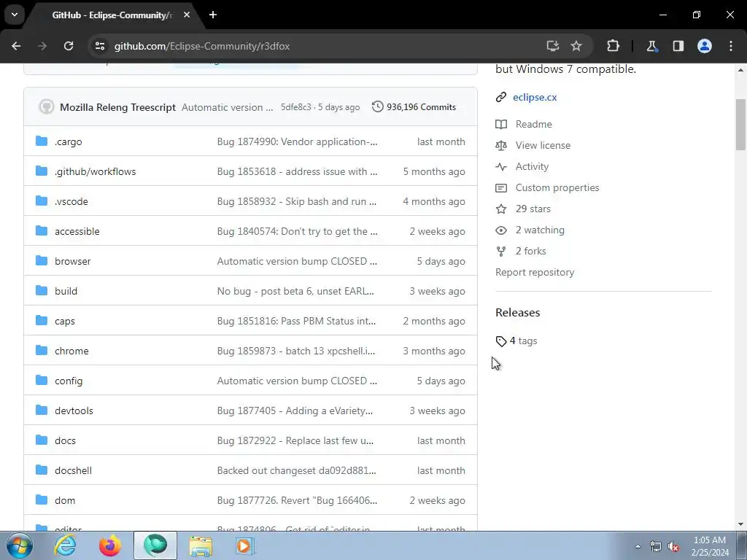Click the muted volume tray icon

(673, 547)
